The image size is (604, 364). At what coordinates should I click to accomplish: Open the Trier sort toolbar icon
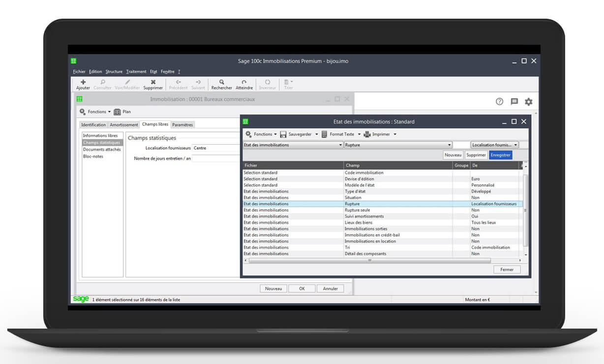pos(287,82)
